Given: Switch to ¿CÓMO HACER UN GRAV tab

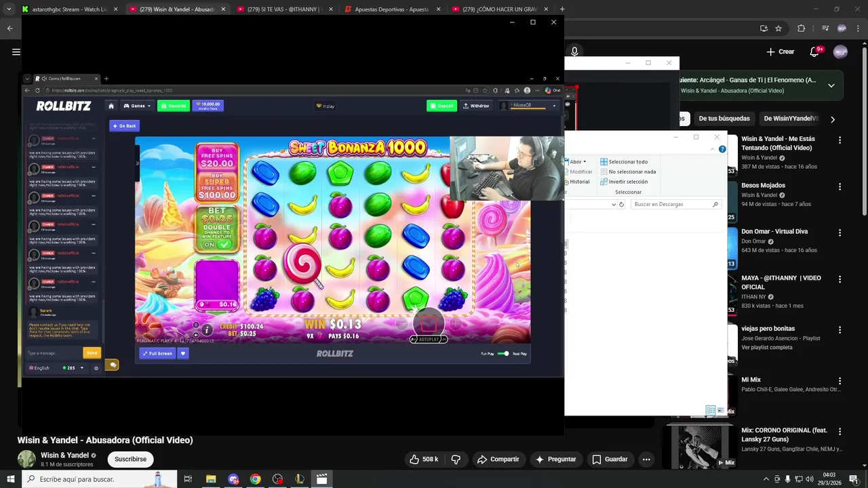Looking at the screenshot, I should pos(499,9).
